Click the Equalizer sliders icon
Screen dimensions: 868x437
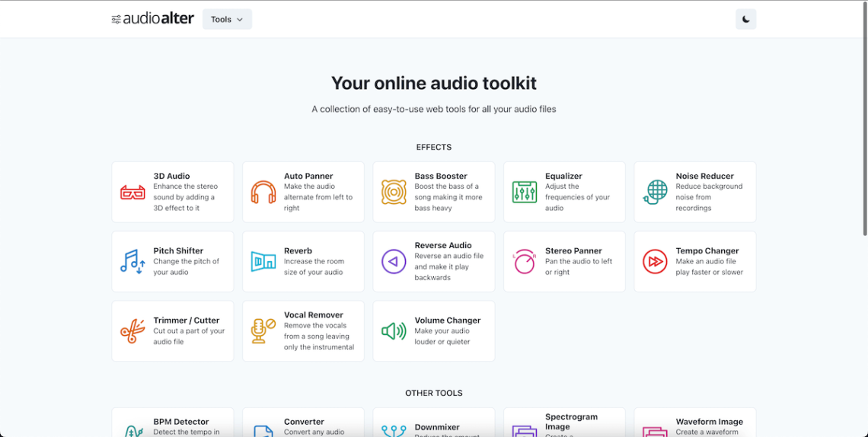[525, 193]
